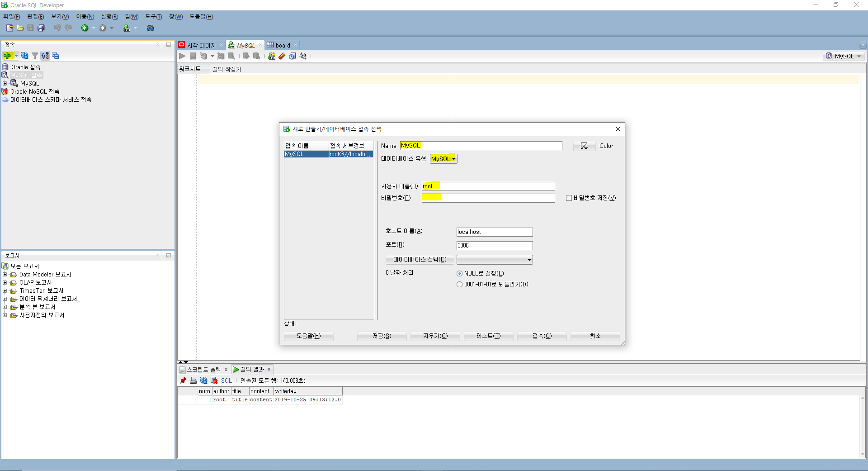868x471 pixels.
Task: Switch to the 시작 페이지 tab
Action: (x=201, y=45)
